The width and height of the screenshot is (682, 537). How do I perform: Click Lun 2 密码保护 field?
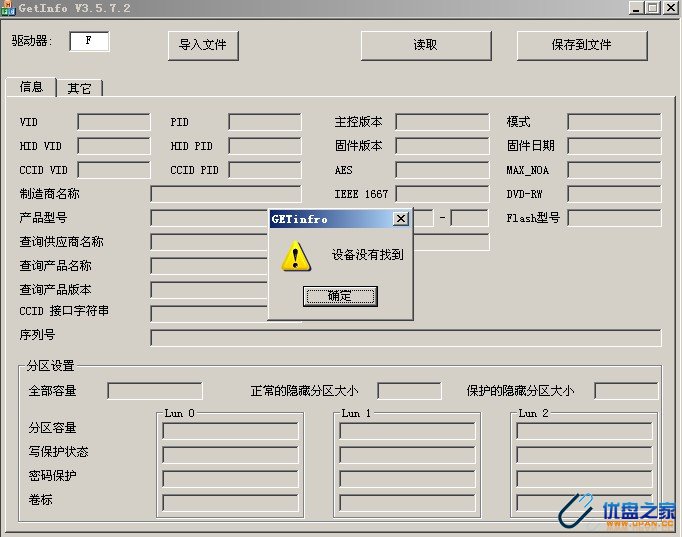pos(584,479)
